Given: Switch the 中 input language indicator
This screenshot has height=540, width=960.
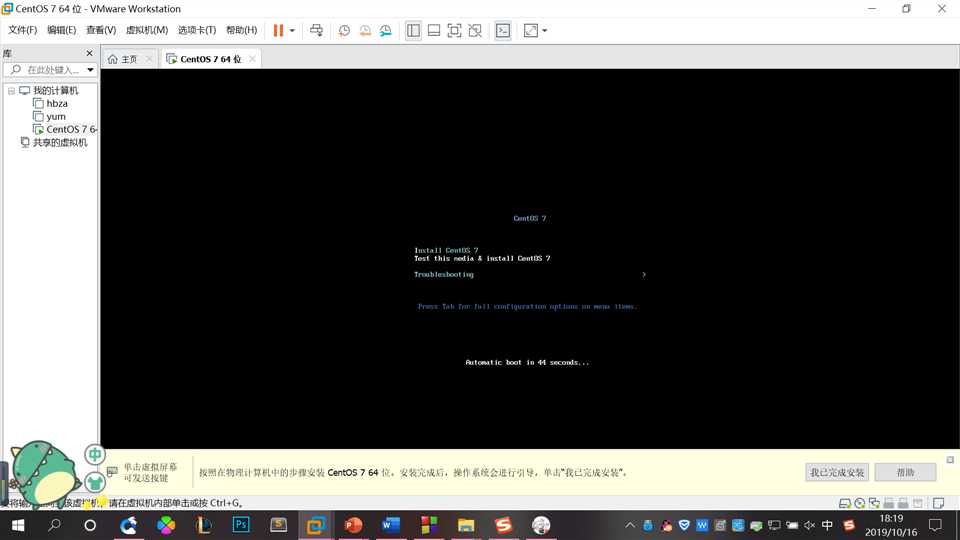Looking at the screenshot, I should 827,525.
